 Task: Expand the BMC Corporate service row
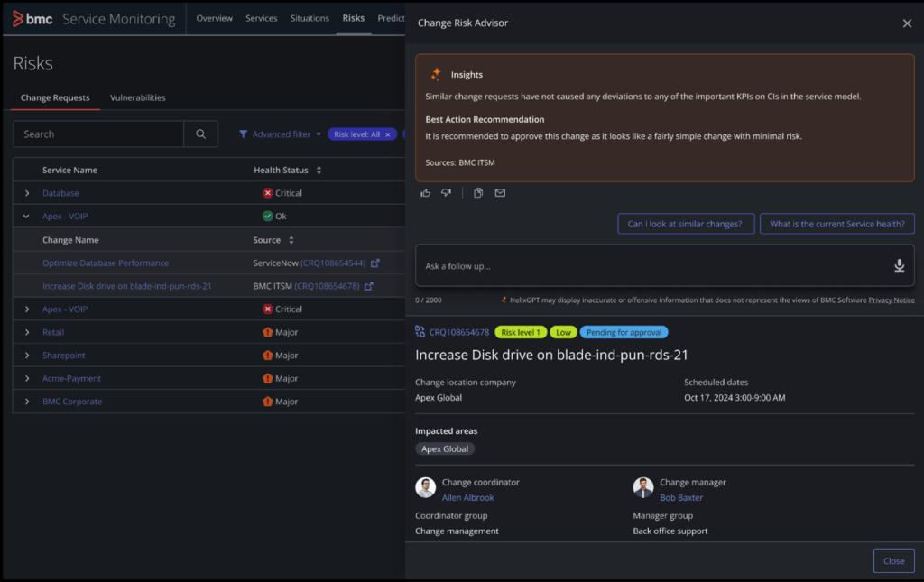27,402
